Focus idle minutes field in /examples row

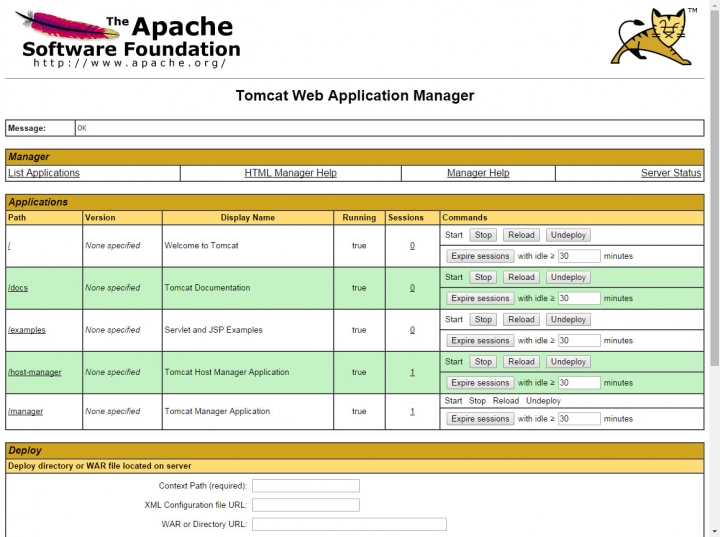[579, 341]
